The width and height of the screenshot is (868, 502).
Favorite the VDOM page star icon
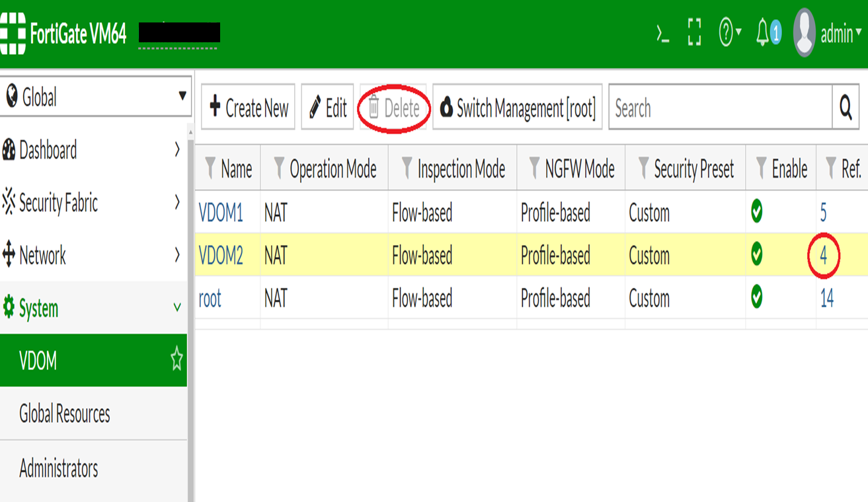point(177,360)
